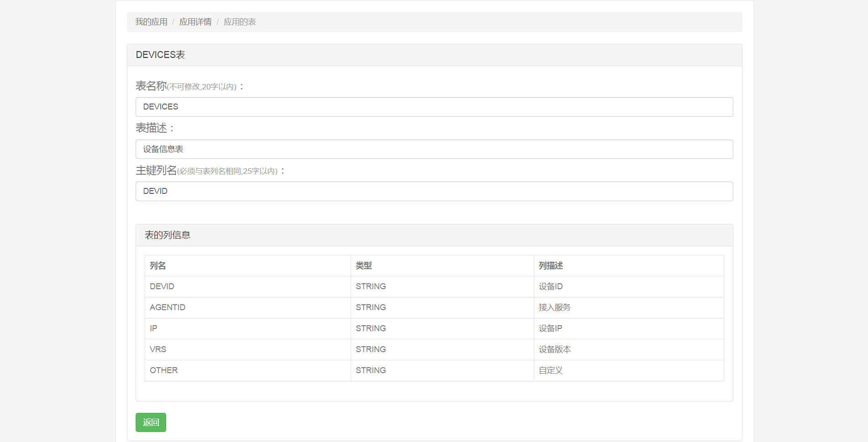Select the OTHER row name cell
868x442 pixels.
[164, 370]
